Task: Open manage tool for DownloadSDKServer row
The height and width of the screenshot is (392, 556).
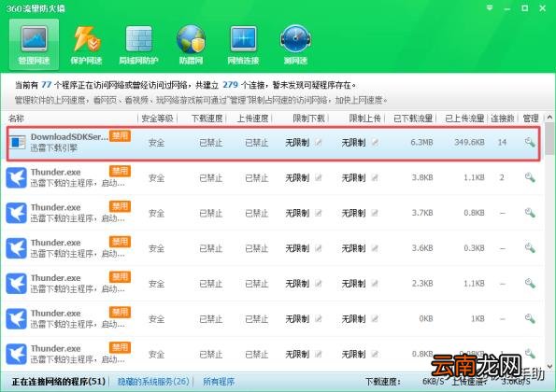Action: (530, 142)
